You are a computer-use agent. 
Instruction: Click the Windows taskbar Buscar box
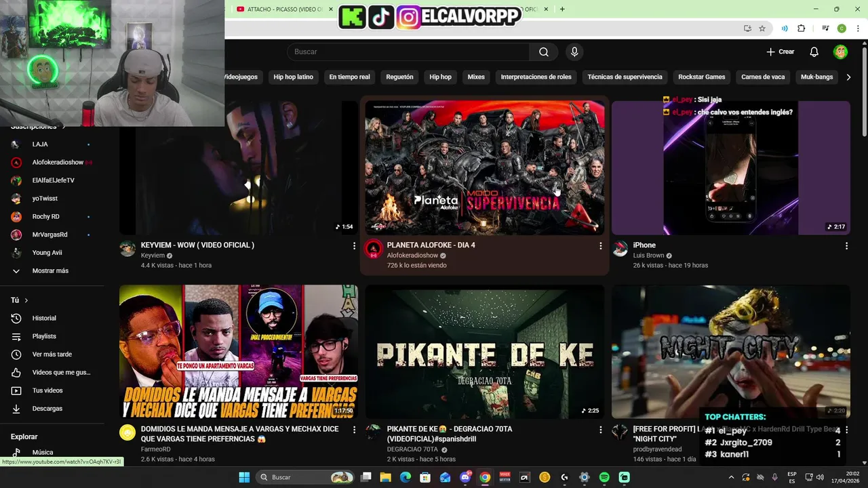(304, 477)
